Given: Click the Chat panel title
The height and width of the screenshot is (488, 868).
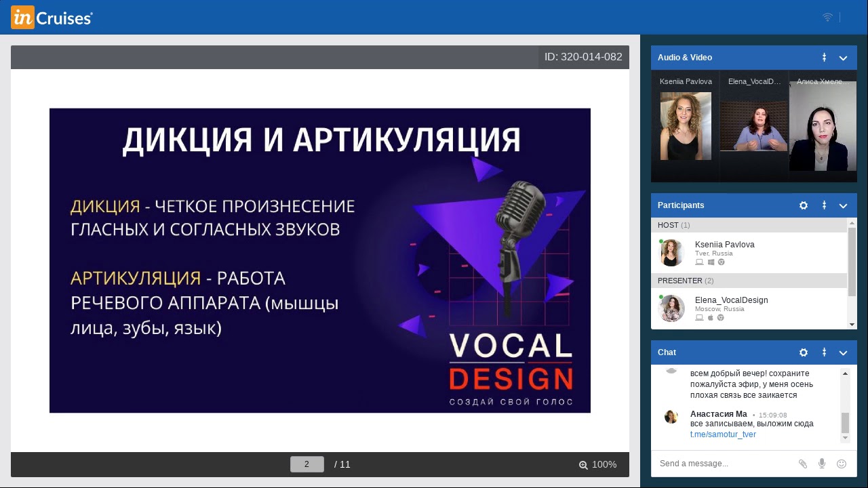Looking at the screenshot, I should click(x=667, y=352).
